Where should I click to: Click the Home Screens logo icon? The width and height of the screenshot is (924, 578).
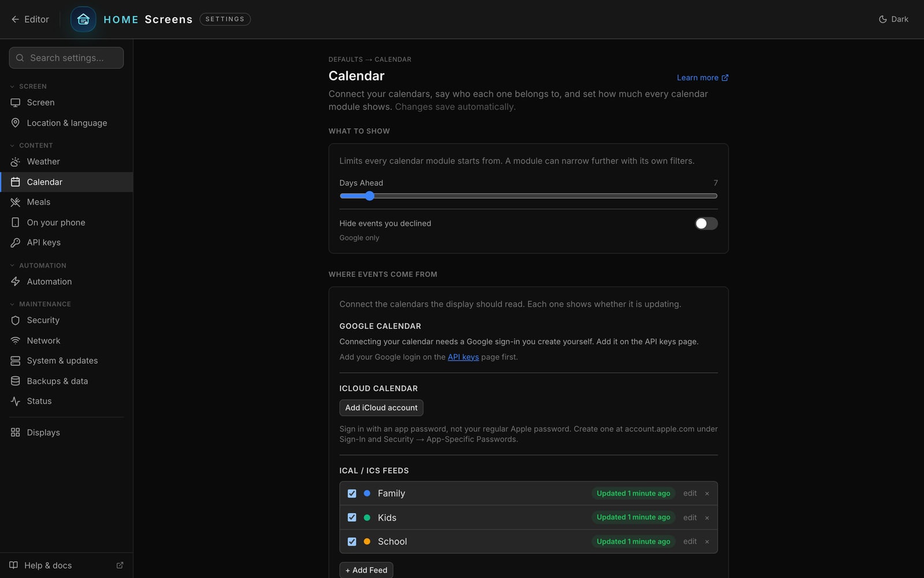click(83, 19)
